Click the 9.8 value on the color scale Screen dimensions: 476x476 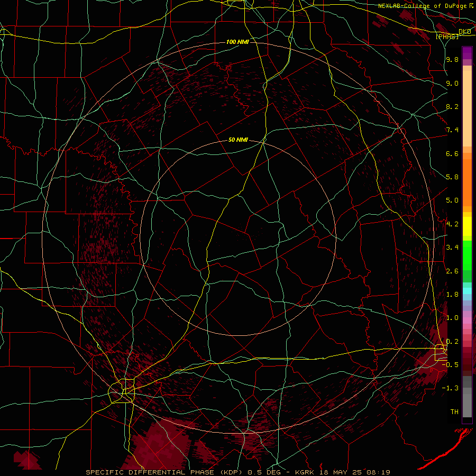tap(452, 59)
